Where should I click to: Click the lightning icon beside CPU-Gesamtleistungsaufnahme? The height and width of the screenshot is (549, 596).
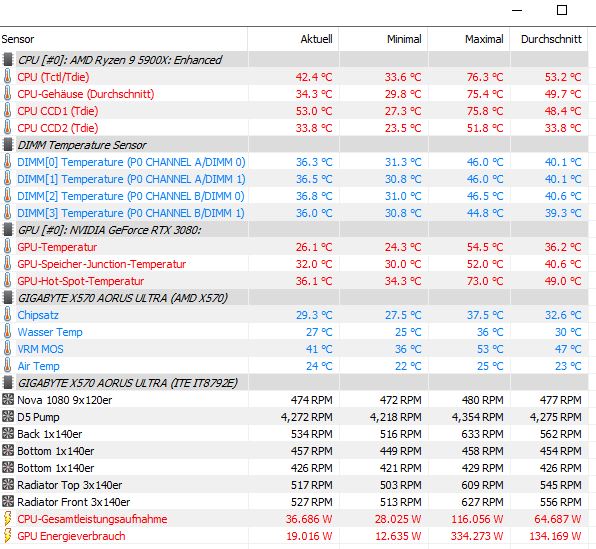point(7,519)
